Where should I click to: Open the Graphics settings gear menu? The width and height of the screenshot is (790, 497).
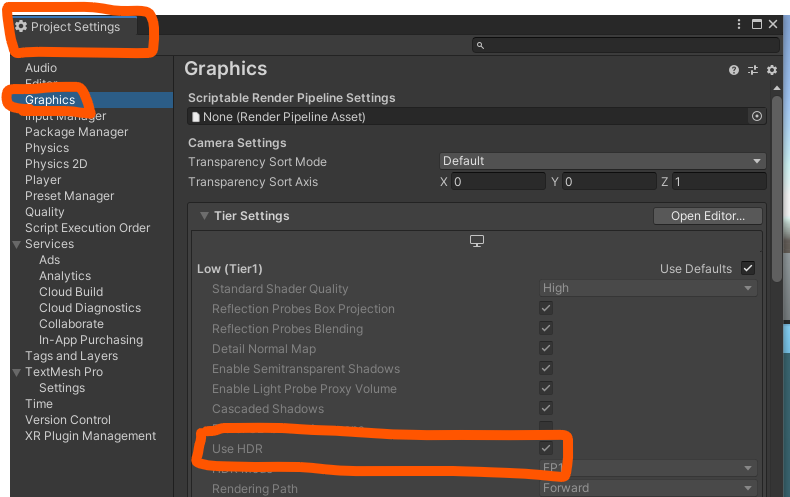point(771,70)
